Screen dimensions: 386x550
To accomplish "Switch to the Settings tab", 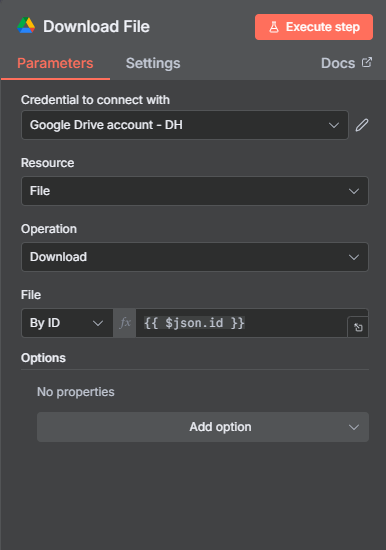I will point(153,63).
